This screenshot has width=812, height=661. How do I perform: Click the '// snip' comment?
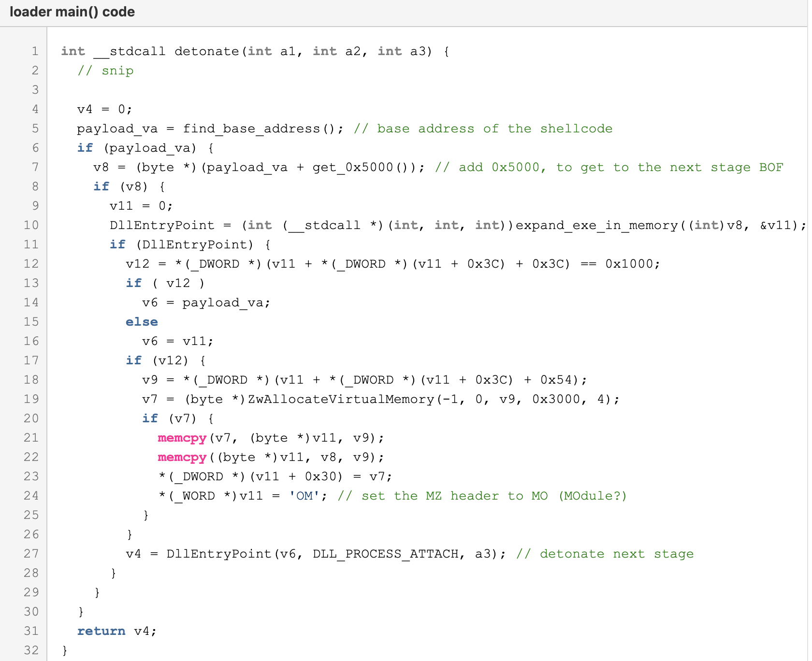(105, 71)
